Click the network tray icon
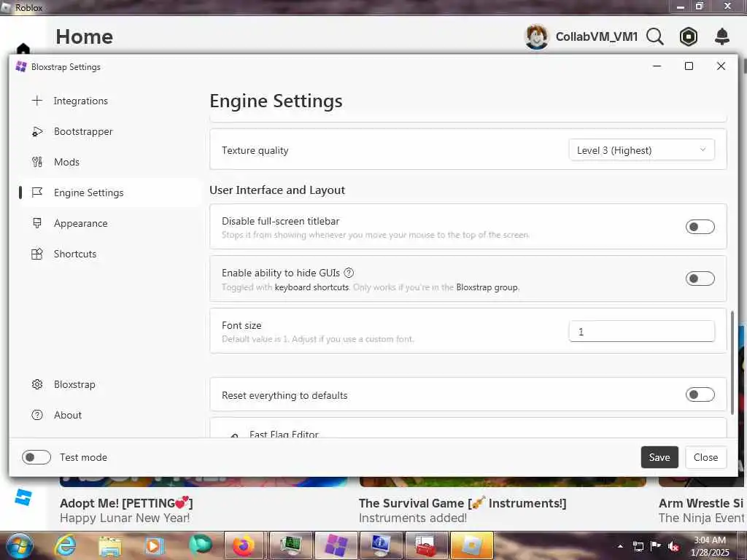747x560 pixels. pyautogui.click(x=638, y=546)
